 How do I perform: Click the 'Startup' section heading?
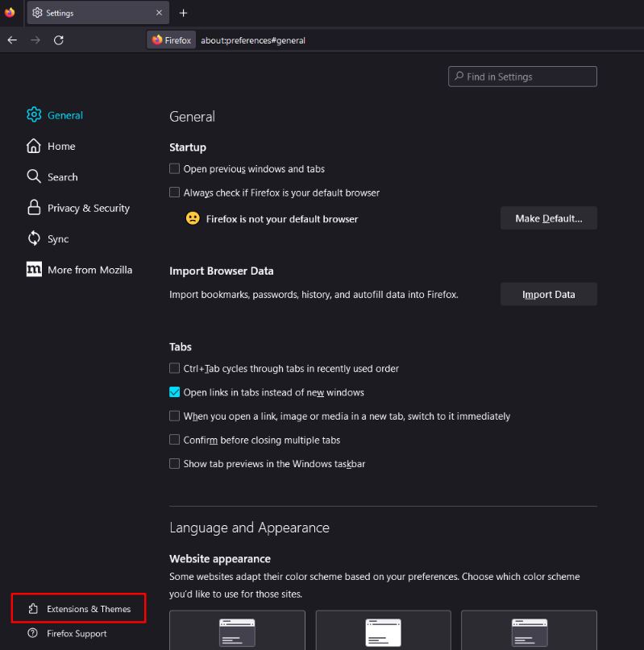(188, 147)
